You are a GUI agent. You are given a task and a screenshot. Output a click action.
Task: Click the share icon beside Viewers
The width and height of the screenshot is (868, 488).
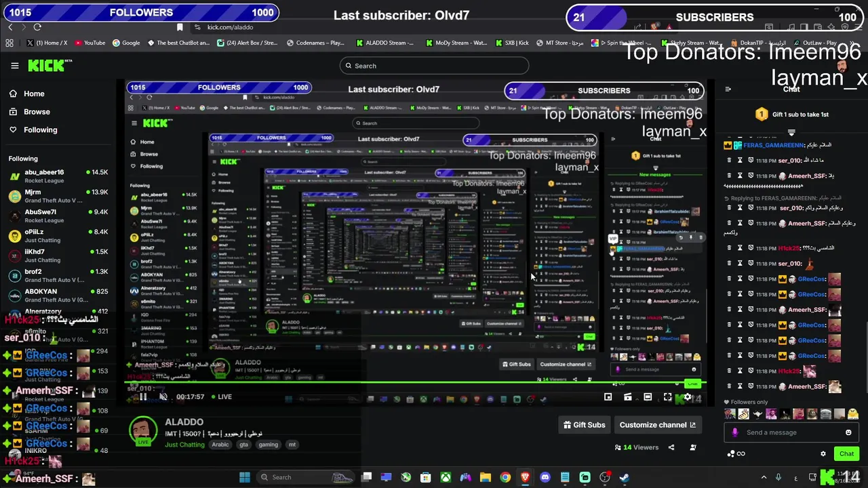[x=671, y=447]
